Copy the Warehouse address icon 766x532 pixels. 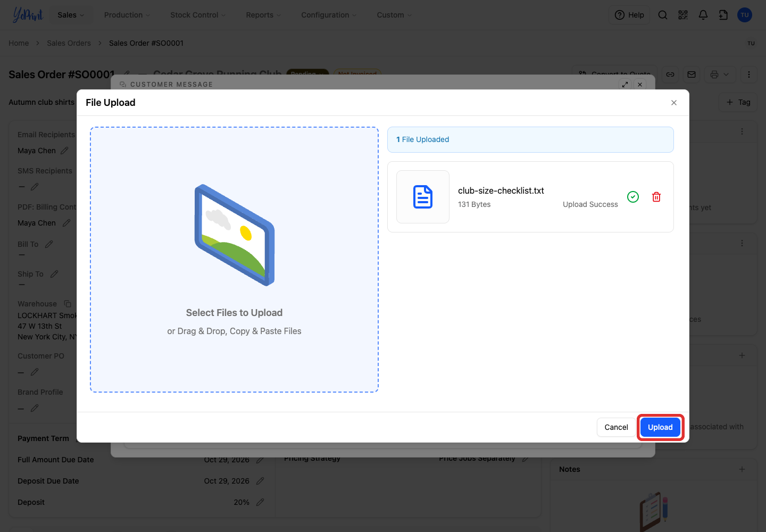68,304
